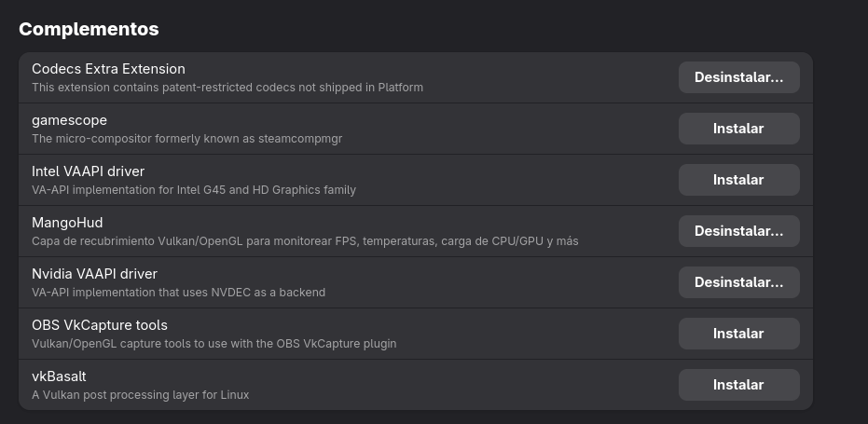Click the steamcompmgr micro-compositor description
The image size is (868, 424).
click(x=187, y=139)
